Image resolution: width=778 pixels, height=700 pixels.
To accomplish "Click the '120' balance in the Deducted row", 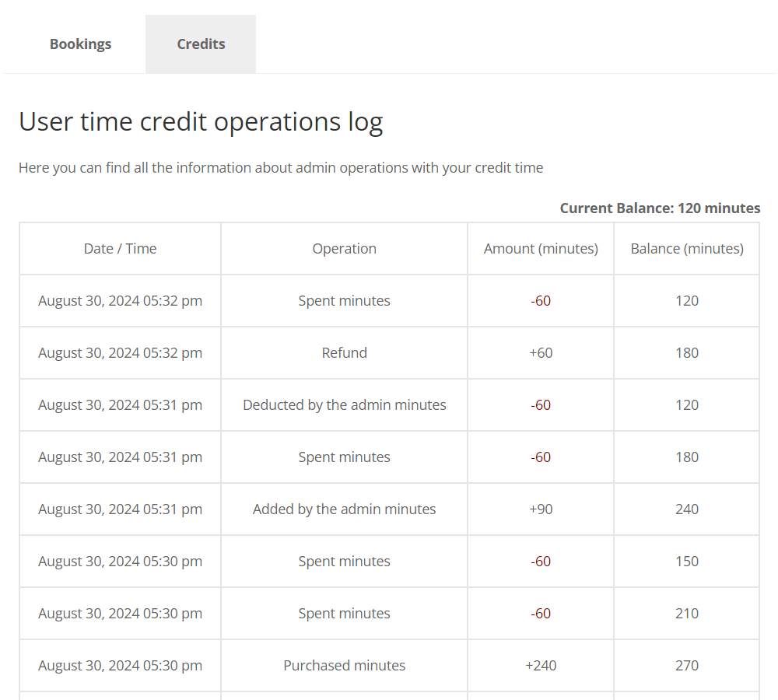I will click(687, 404).
